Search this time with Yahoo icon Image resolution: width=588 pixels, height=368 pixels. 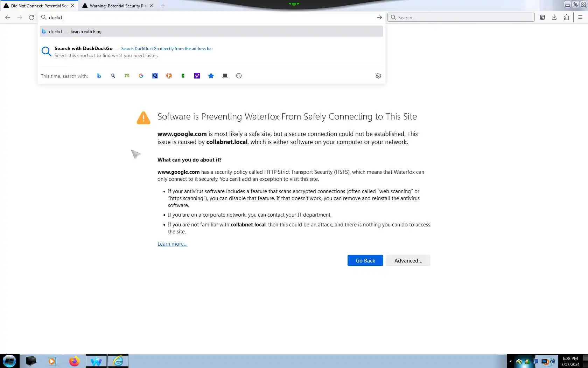(x=197, y=76)
